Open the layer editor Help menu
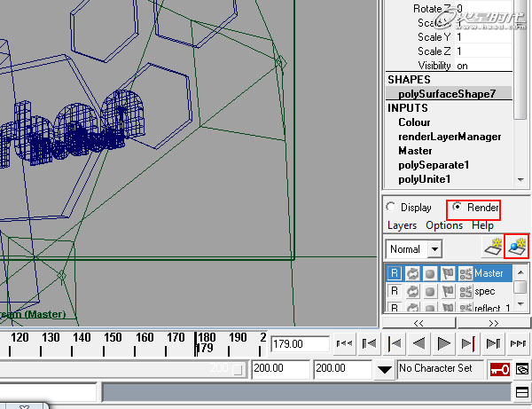 482,225
